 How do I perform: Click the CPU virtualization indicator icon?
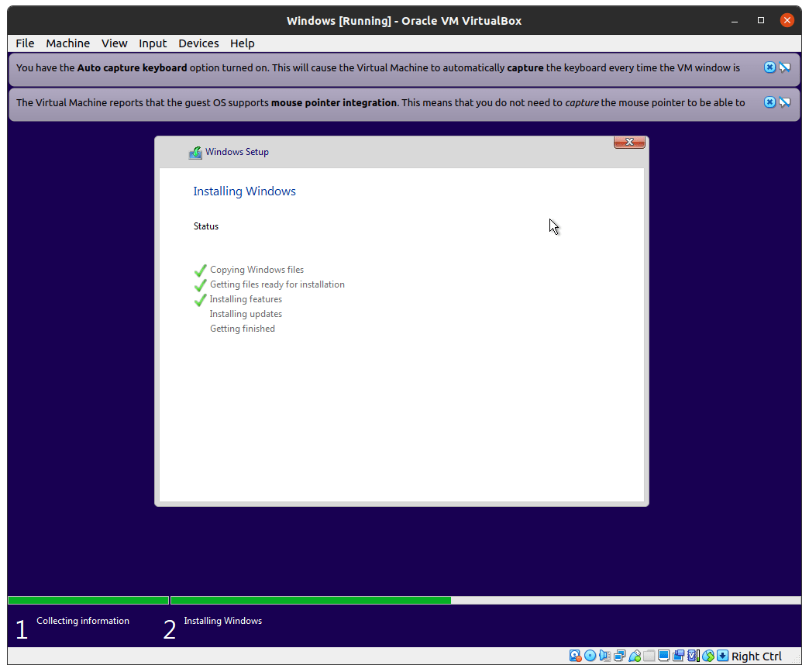coord(694,656)
